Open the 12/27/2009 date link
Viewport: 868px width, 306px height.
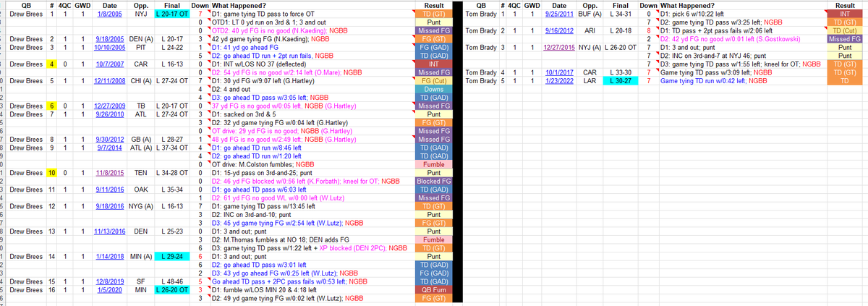[109, 106]
